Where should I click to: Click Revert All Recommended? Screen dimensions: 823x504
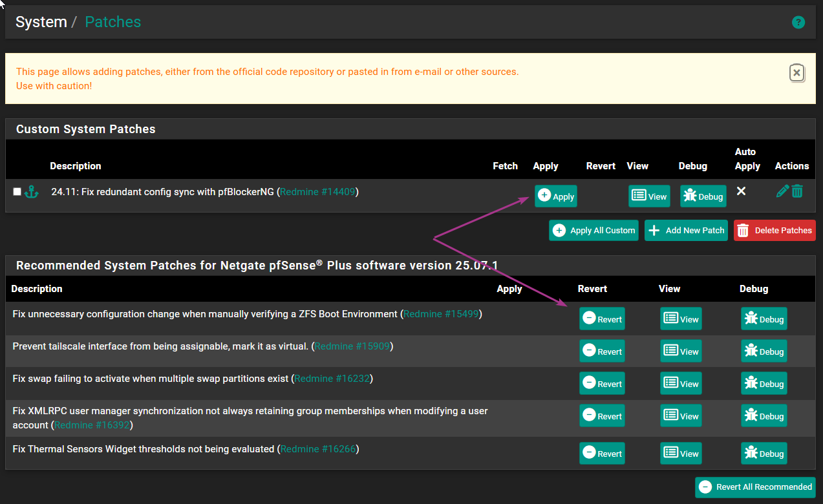coord(755,487)
